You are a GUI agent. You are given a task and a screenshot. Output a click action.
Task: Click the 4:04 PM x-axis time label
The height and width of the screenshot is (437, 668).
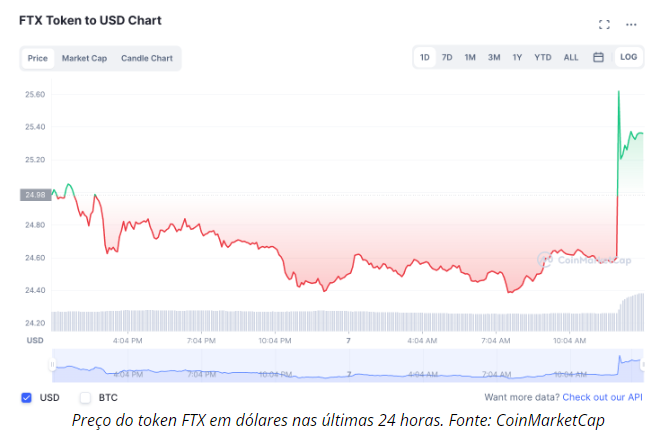(127, 341)
